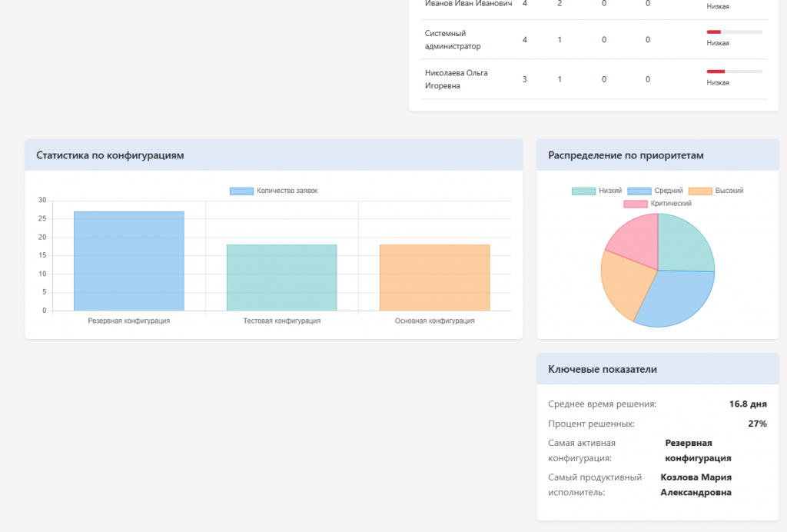The image size is (787, 532).
Task: Click the orange Основная конфигурация bar
Action: [x=435, y=278]
